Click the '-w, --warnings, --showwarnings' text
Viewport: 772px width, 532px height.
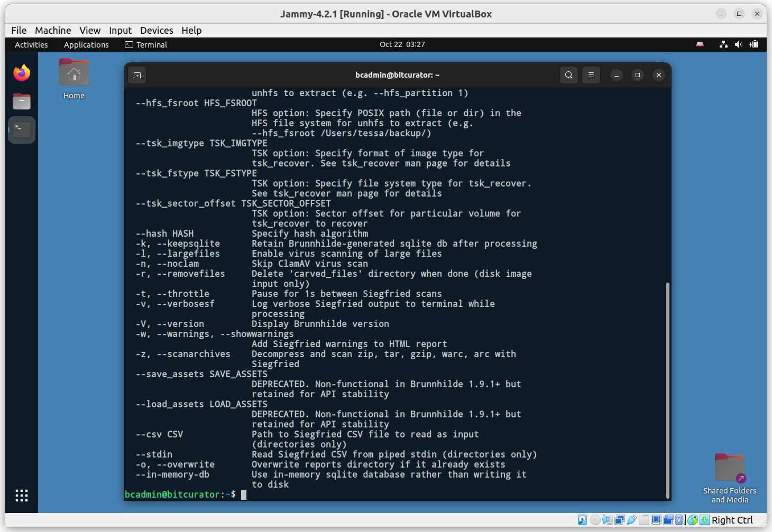(215, 334)
